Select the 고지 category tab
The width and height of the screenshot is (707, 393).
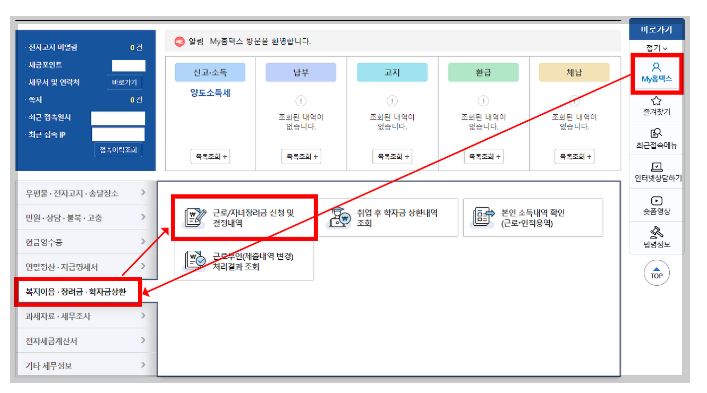(x=392, y=73)
